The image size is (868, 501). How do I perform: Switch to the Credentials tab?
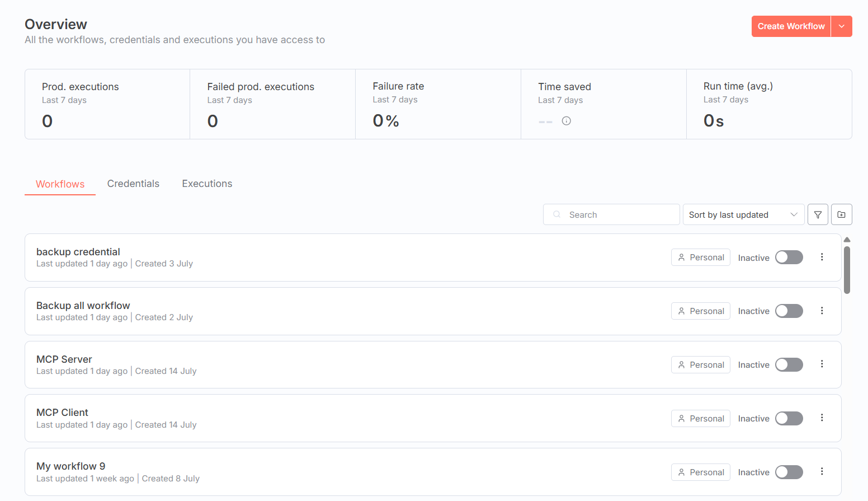(x=133, y=184)
